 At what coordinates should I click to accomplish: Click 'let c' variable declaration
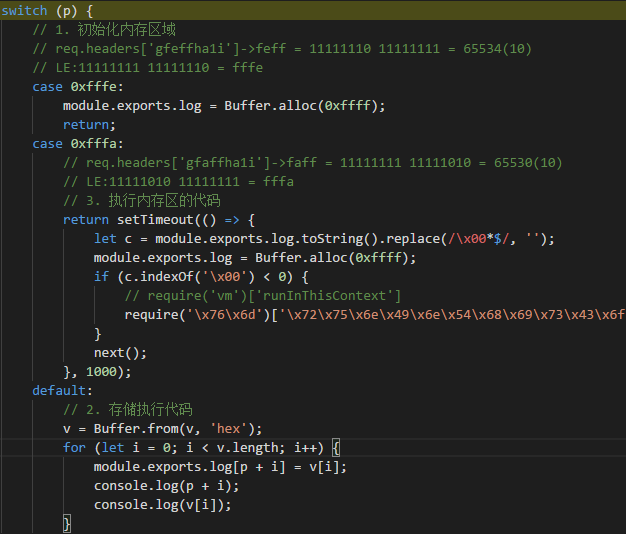(113, 239)
